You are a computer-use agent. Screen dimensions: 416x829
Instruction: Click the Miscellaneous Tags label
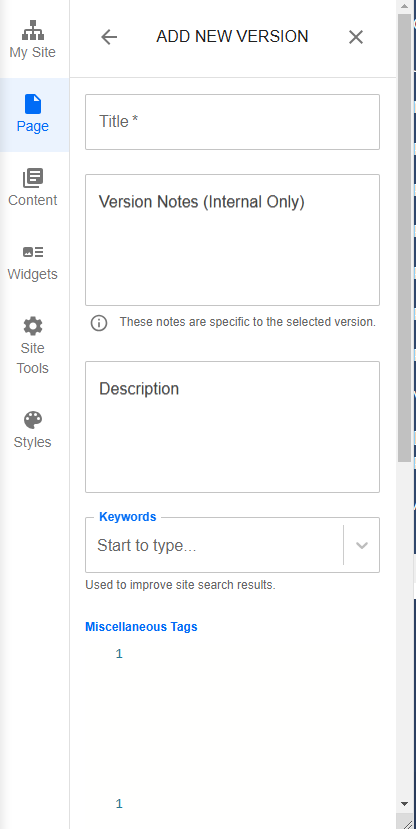pyautogui.click(x=141, y=627)
